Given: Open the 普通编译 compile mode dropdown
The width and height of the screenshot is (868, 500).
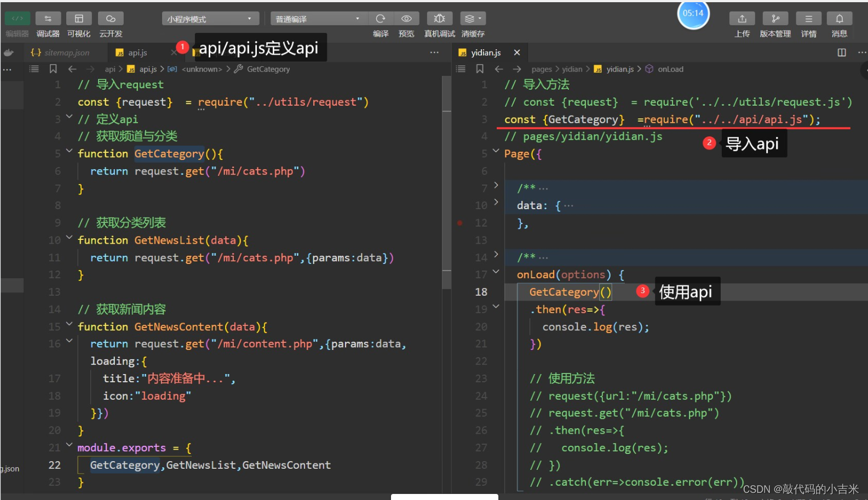Looking at the screenshot, I should point(319,19).
